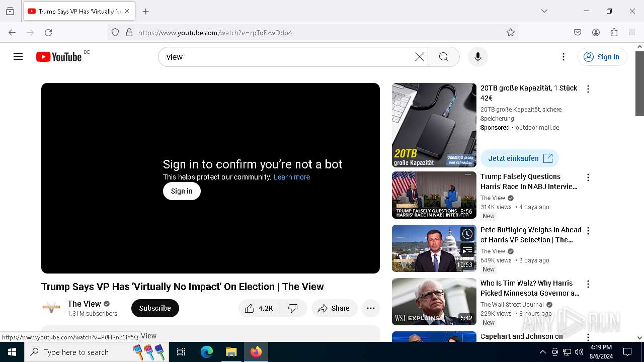Open Who Is Tim Walz title
The width and height of the screenshot is (644, 362).
tap(530, 288)
